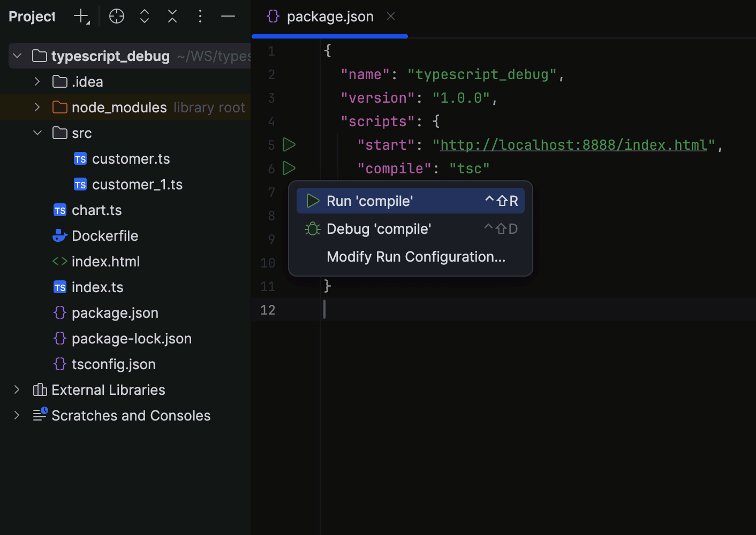Place the caret on editor line 12

[x=503, y=310]
